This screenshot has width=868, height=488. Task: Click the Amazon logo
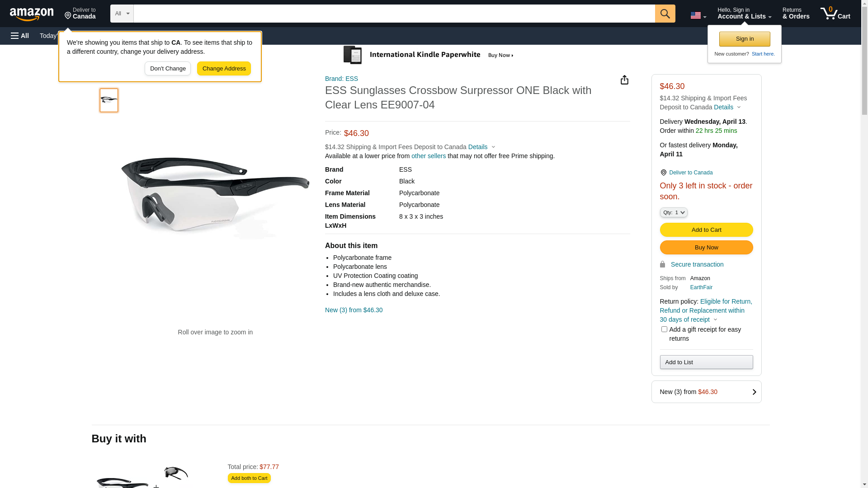tap(32, 14)
